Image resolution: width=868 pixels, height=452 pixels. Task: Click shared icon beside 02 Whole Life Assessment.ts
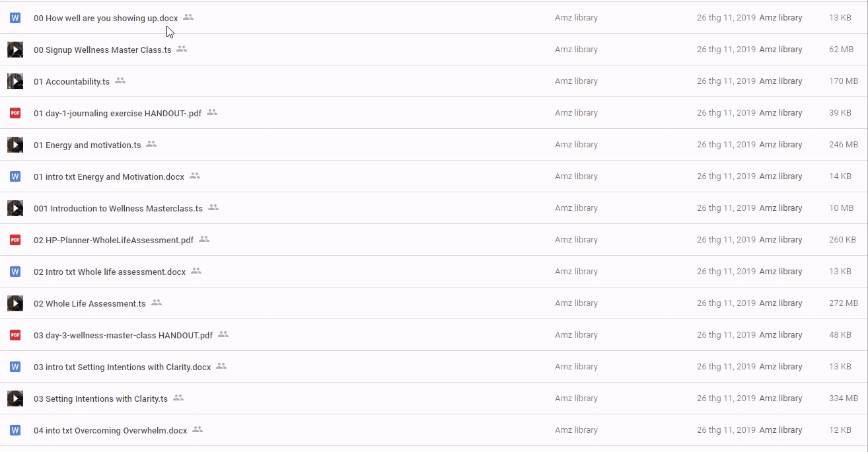pos(157,303)
